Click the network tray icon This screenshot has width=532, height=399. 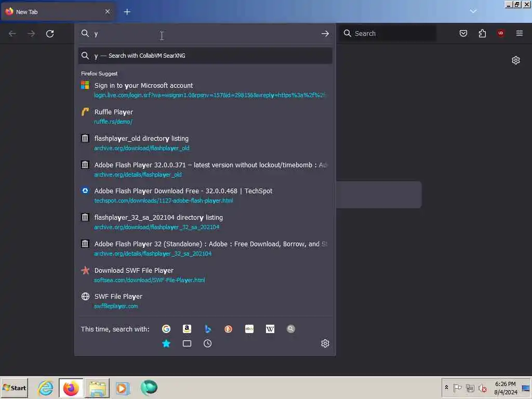(470, 388)
